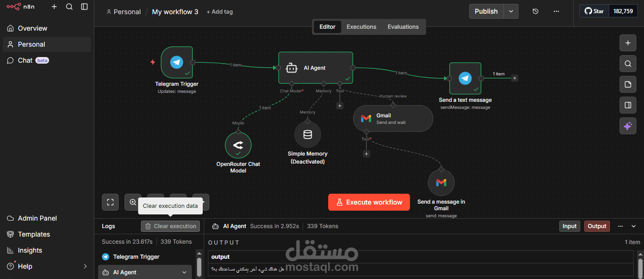Select Telegram Trigger in the logs list

(145, 257)
